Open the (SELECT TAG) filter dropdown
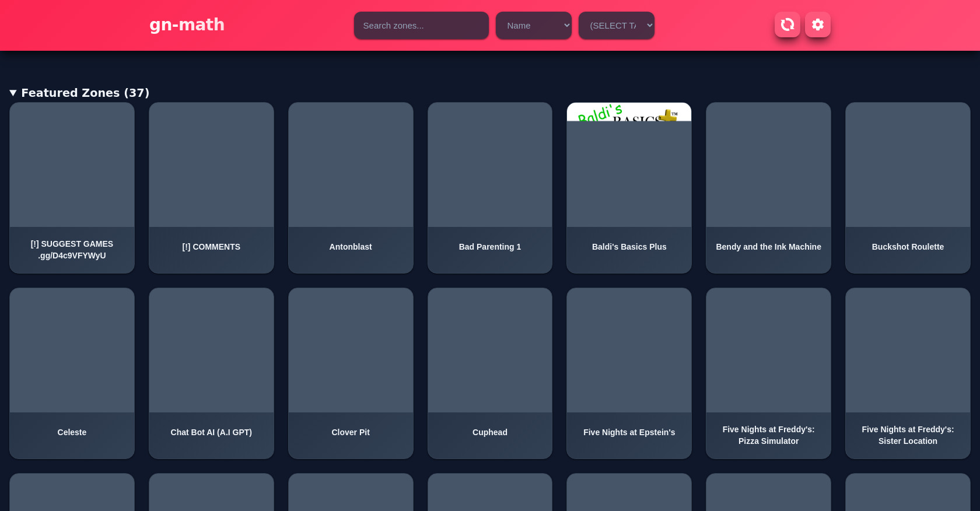Image resolution: width=980 pixels, height=511 pixels. point(617,26)
